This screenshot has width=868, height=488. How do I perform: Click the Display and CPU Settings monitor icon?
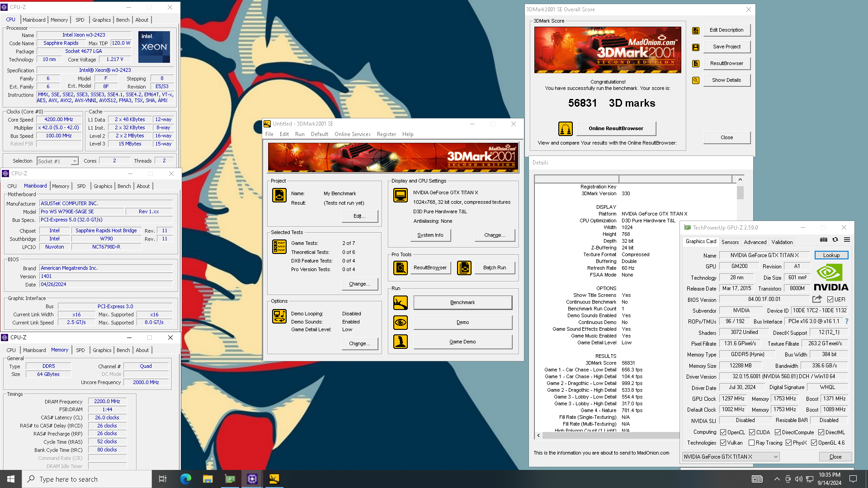tap(401, 195)
